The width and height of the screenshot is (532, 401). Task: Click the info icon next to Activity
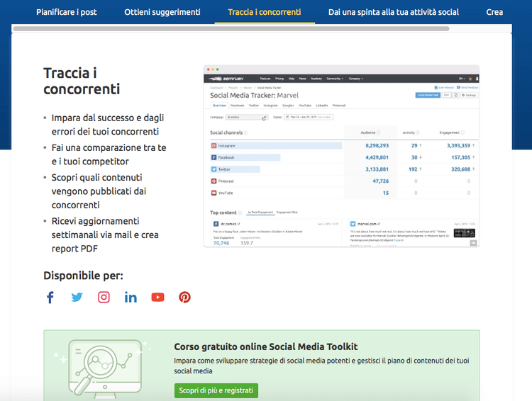click(418, 132)
